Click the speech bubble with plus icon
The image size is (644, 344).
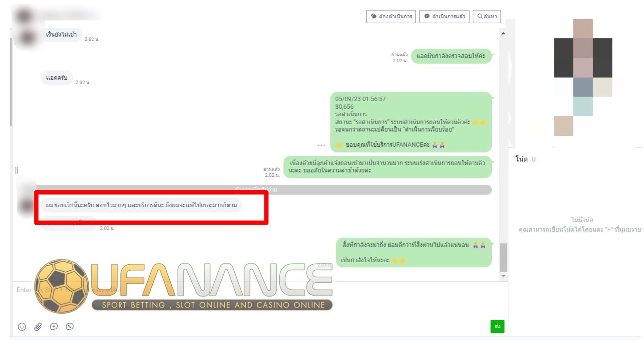click(x=54, y=327)
